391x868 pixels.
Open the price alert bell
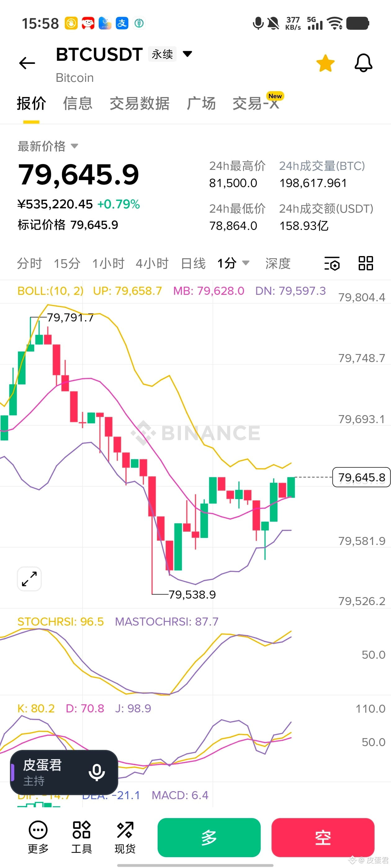(363, 63)
